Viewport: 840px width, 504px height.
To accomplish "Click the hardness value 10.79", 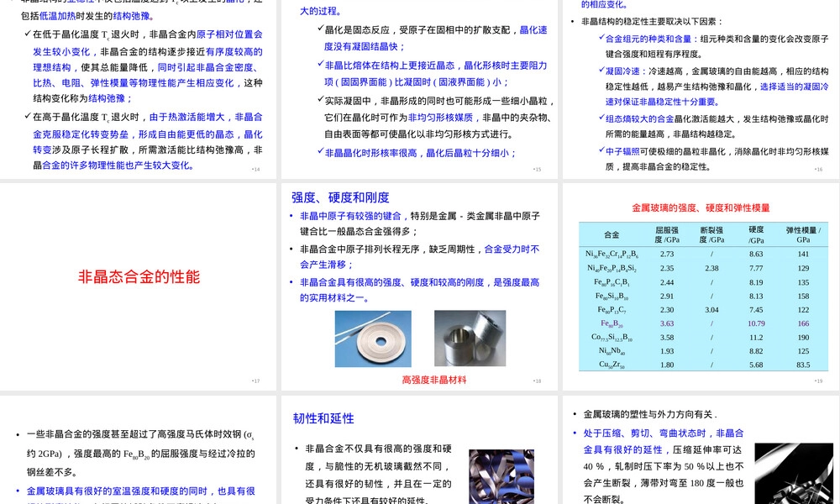I will click(x=757, y=323).
